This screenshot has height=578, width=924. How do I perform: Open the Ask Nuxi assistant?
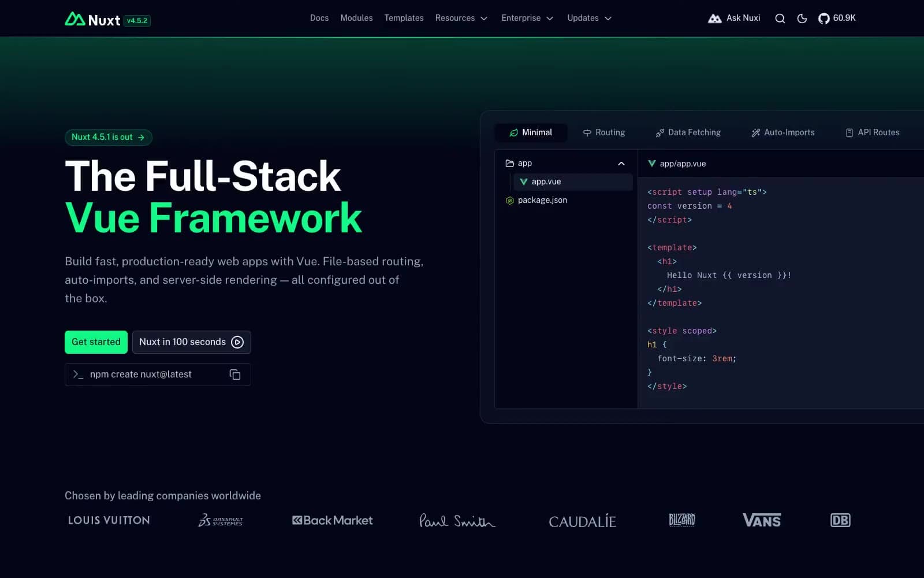tap(734, 18)
